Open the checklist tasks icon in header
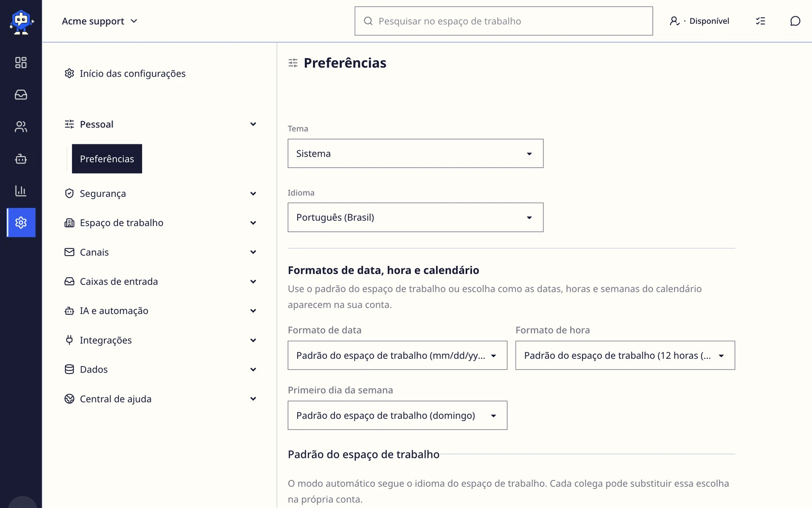This screenshot has height=508, width=812. 760,21
